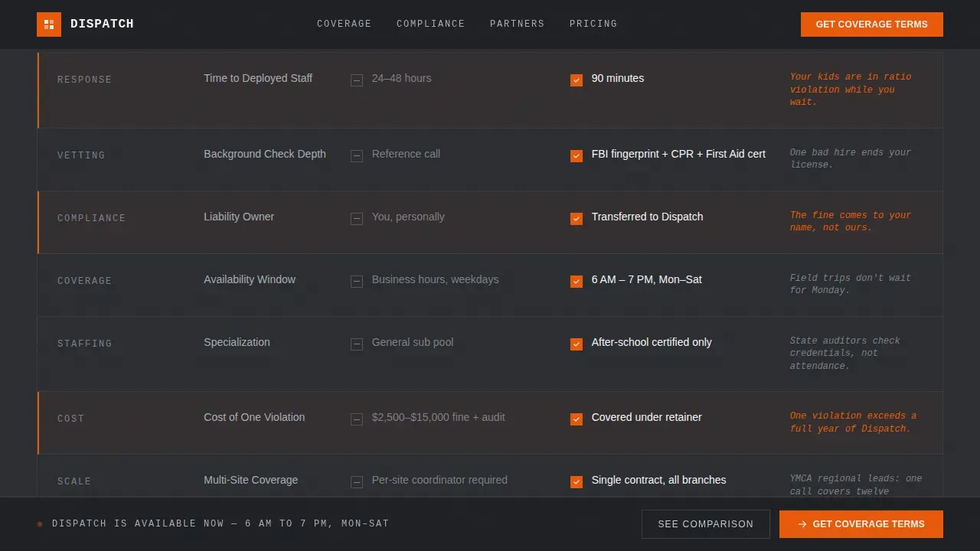Click 'Field trips don't wait for Monday' note
The image size is (980, 551).
point(851,284)
